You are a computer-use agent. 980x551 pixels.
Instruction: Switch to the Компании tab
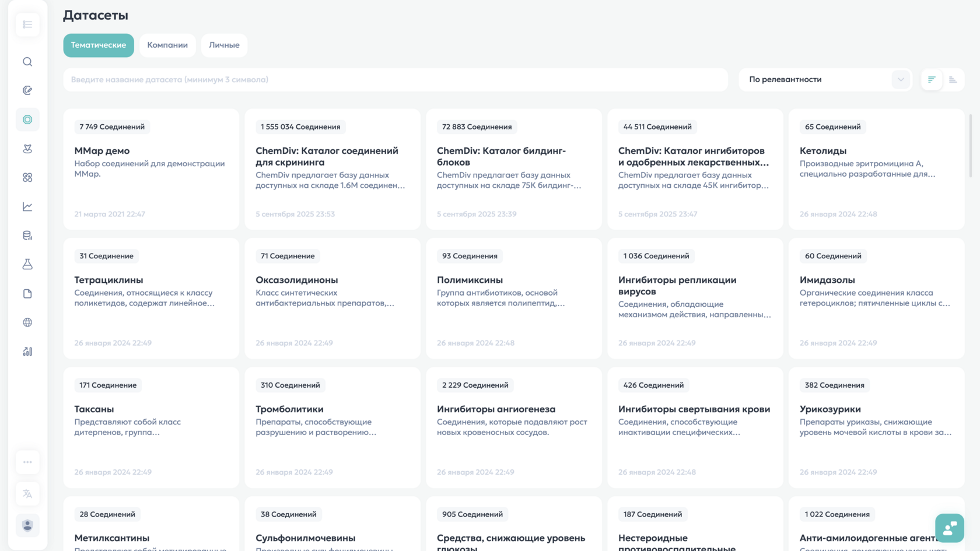click(167, 45)
